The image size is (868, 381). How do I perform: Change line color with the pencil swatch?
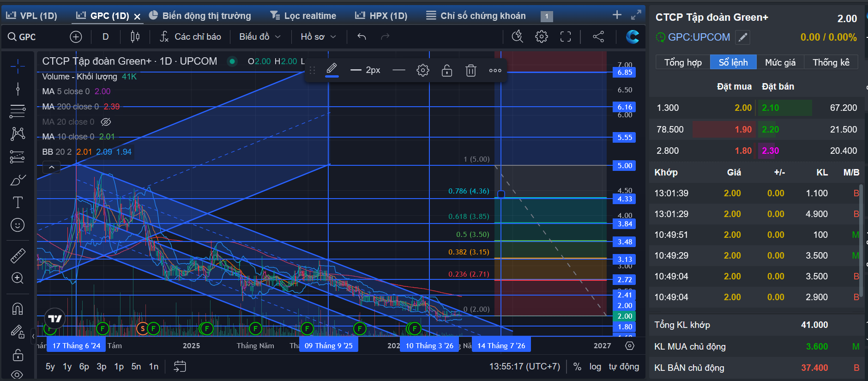pyautogui.click(x=332, y=70)
